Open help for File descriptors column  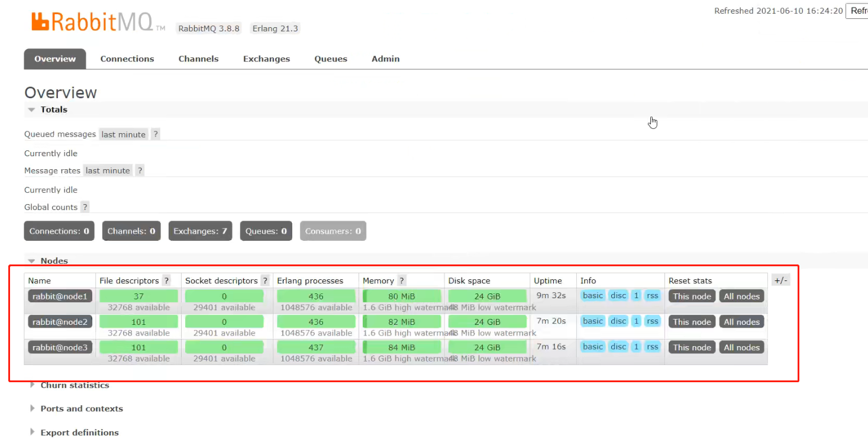pos(166,280)
